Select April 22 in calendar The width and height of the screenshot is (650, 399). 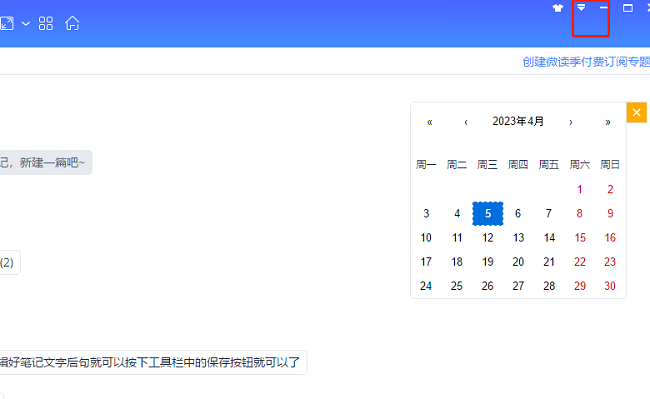580,262
